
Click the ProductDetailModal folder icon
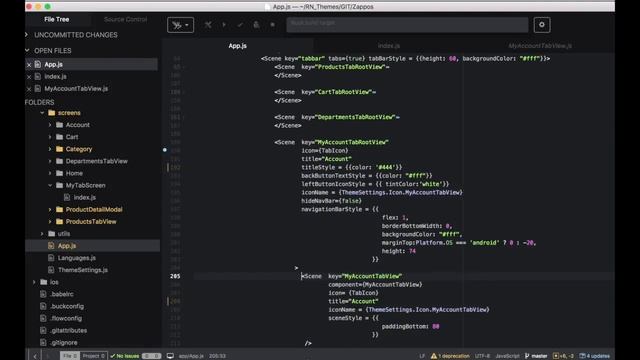(59, 209)
